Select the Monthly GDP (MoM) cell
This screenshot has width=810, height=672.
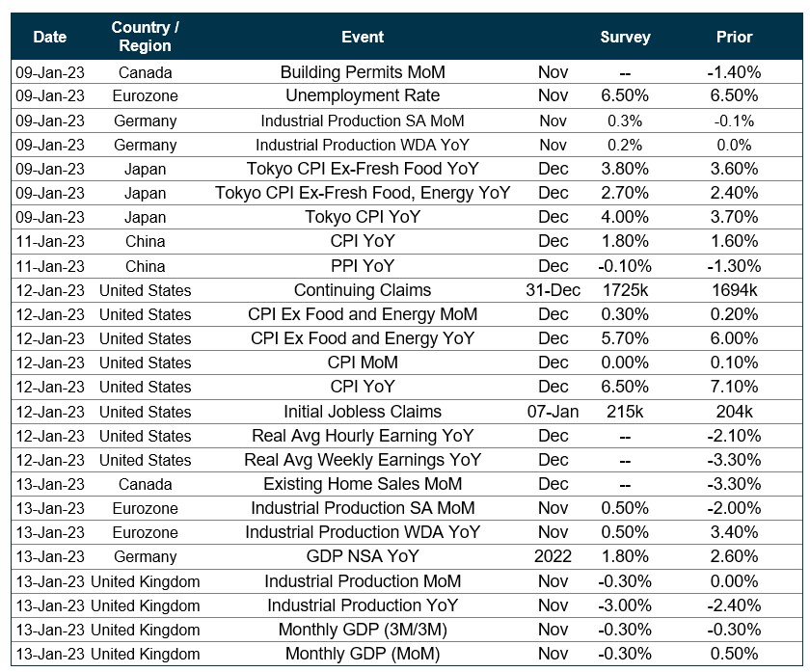363,654
